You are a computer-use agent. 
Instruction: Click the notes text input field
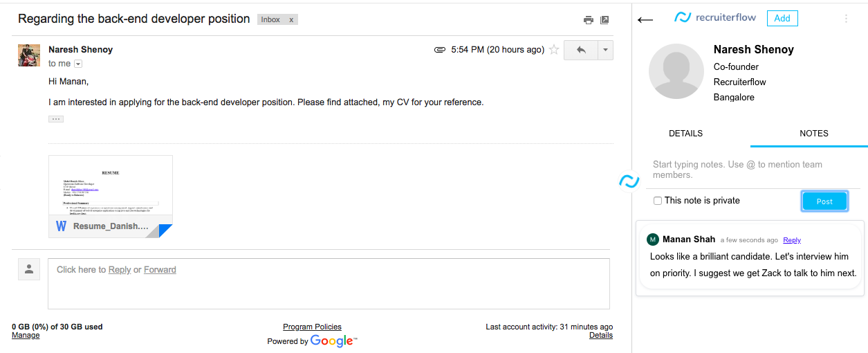[x=752, y=170]
